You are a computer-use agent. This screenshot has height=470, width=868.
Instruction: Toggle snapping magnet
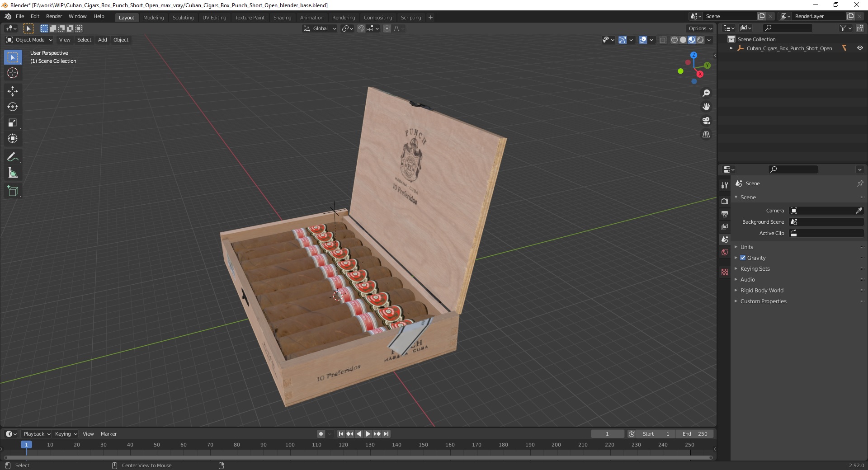pos(361,28)
